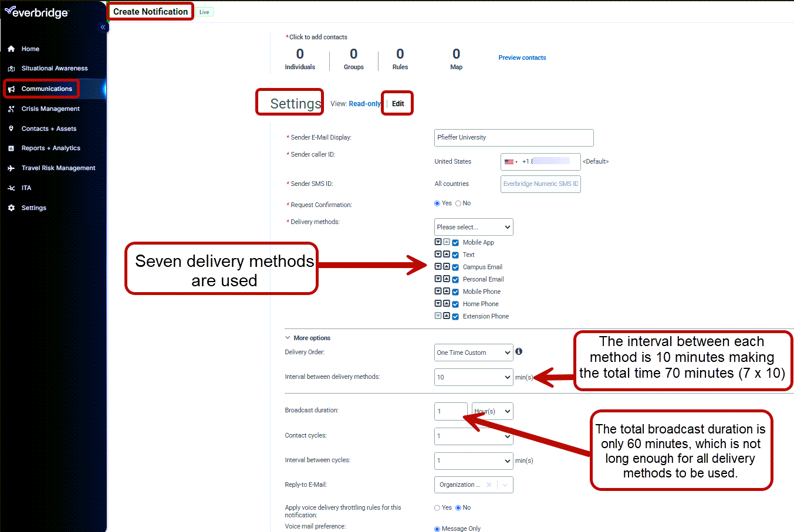The width and height of the screenshot is (794, 532).
Task: Click the Travel Risk Management airplane icon
Action: tap(11, 168)
